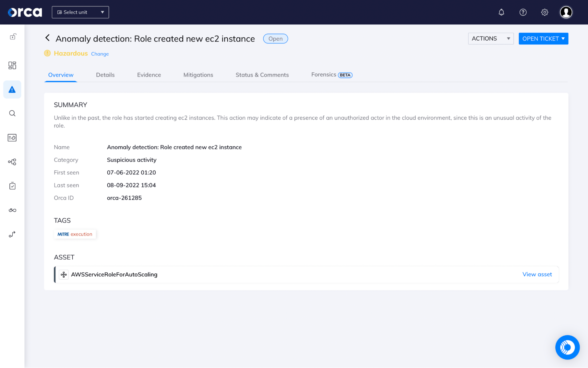Open the Dashboard from the sidebar
The width and height of the screenshot is (588, 368).
[x=12, y=65]
